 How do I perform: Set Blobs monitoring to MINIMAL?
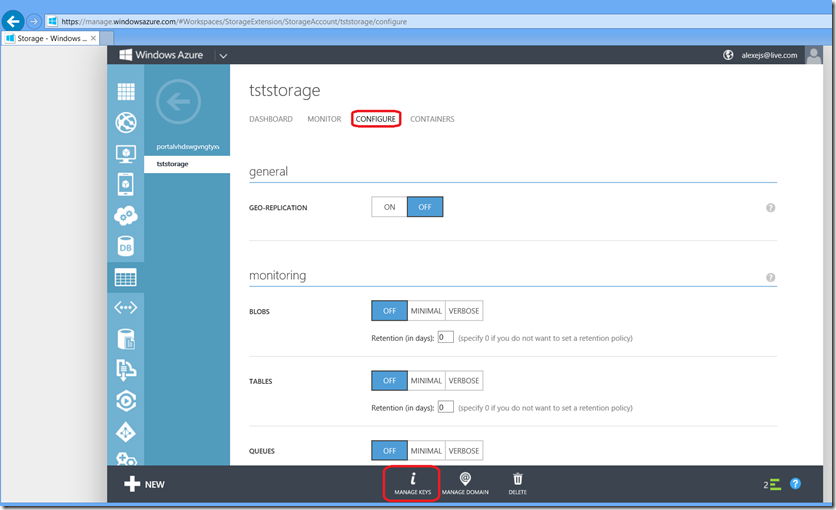tap(426, 311)
